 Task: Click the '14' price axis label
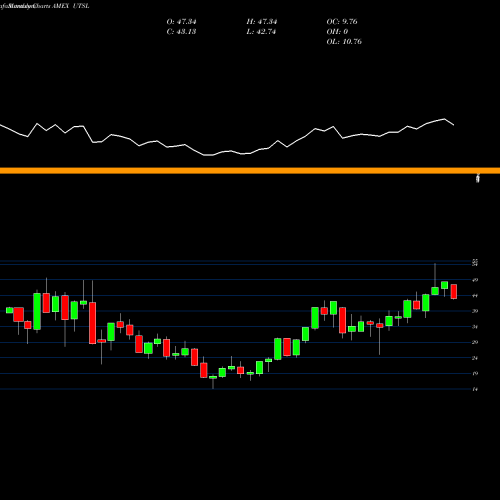(475, 389)
